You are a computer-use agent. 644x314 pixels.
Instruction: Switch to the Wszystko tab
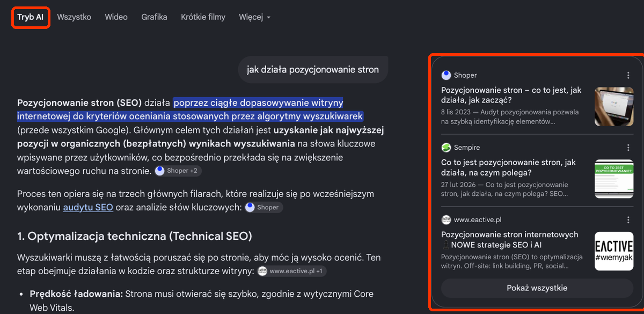[74, 17]
